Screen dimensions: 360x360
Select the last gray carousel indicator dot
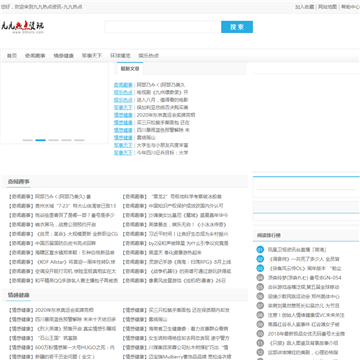[x=79, y=140]
